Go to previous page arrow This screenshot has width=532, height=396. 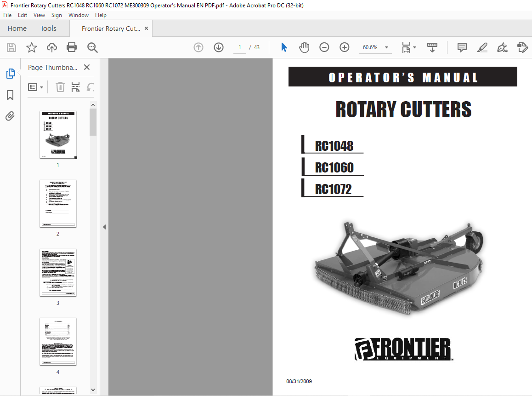[x=198, y=47]
